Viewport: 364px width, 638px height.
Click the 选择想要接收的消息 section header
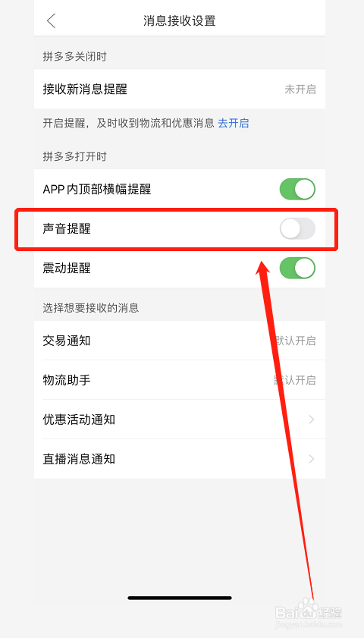click(91, 308)
